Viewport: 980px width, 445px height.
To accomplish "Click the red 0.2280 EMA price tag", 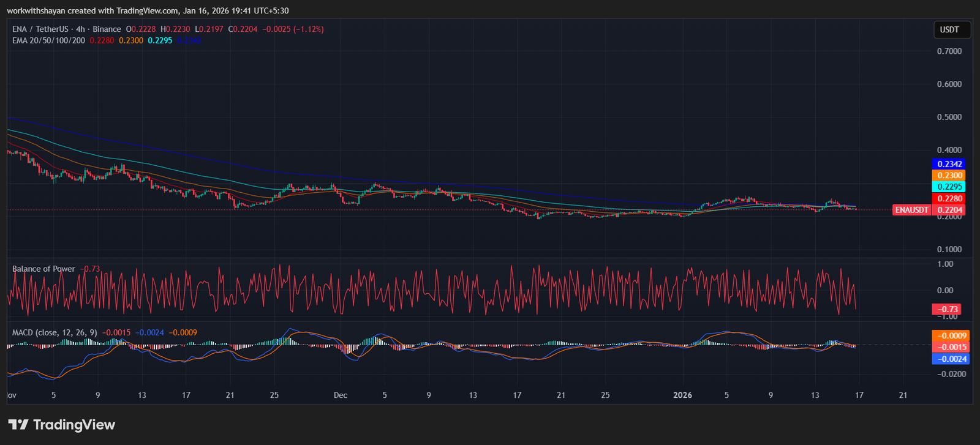I will (949, 198).
